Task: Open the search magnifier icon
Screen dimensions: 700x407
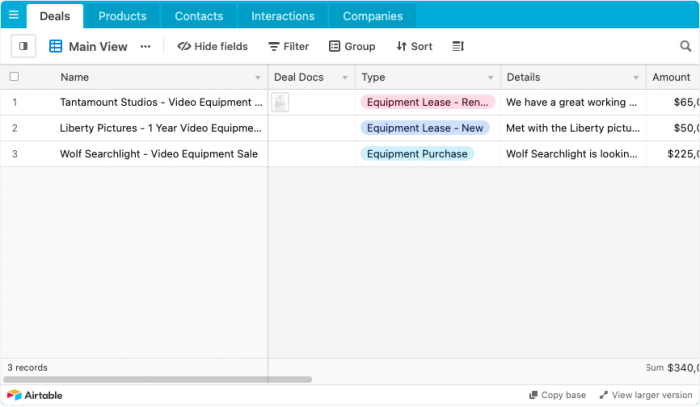Action: [x=686, y=46]
